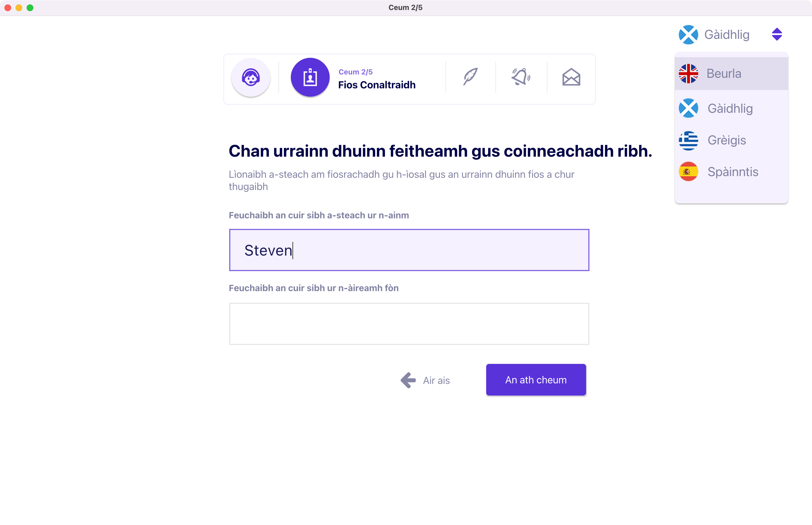Click the back arrow icon beside Air ais
The width and height of the screenshot is (812, 525).
pos(408,380)
